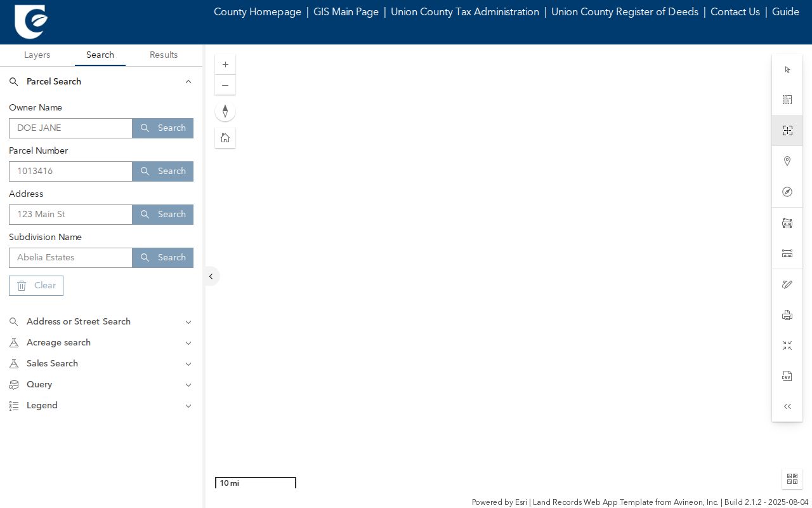Switch to the Layers tab
812x508 pixels.
37,55
